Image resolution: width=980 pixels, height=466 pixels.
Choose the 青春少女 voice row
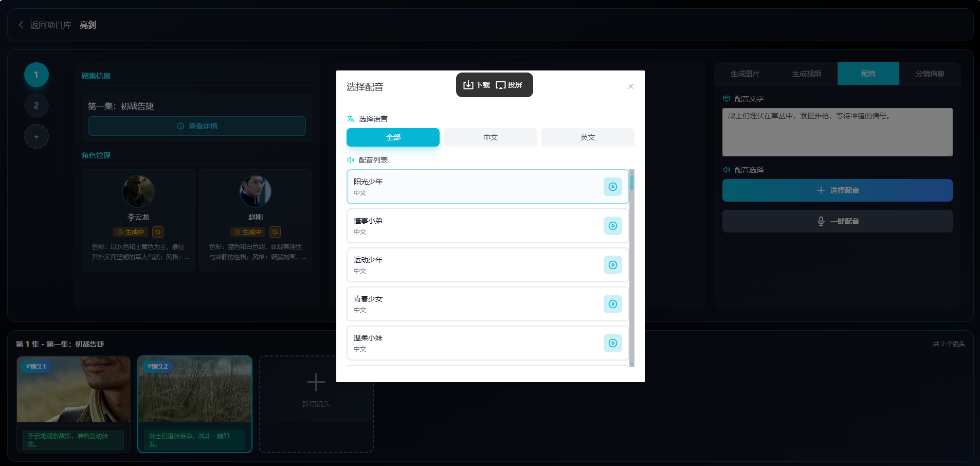(x=487, y=304)
